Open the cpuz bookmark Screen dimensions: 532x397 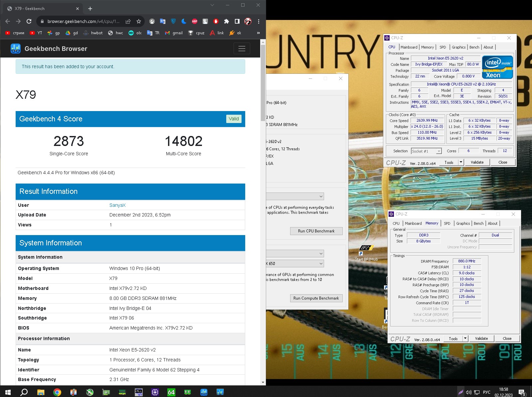[x=196, y=33]
